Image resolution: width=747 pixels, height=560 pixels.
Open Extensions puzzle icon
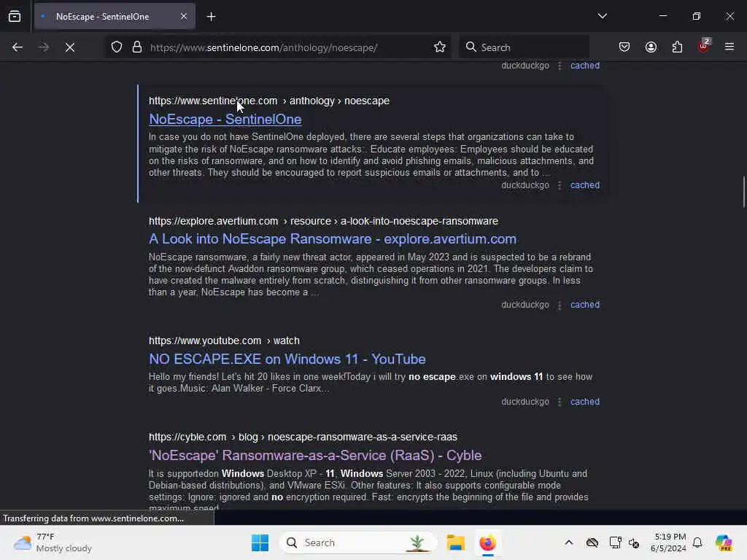pyautogui.click(x=677, y=47)
